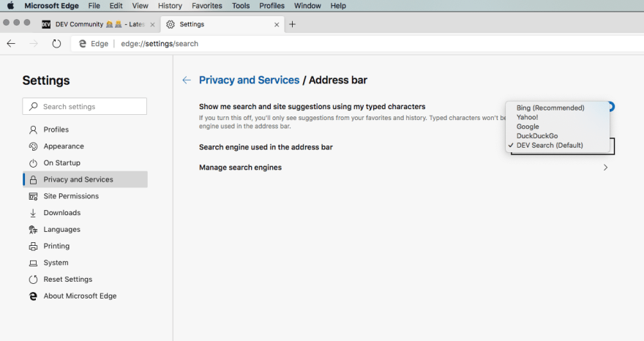Image resolution: width=644 pixels, height=341 pixels.
Task: Open Reset Settings section
Action: coord(85,280)
